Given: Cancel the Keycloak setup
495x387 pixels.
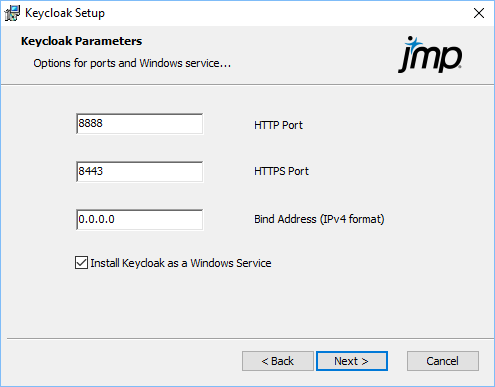Looking at the screenshot, I should coord(443,361).
